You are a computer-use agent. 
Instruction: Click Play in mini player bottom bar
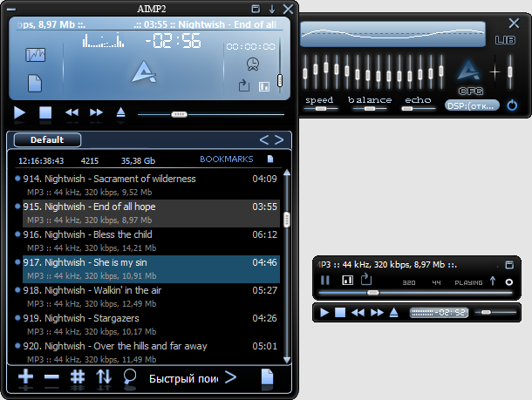pyautogui.click(x=324, y=312)
